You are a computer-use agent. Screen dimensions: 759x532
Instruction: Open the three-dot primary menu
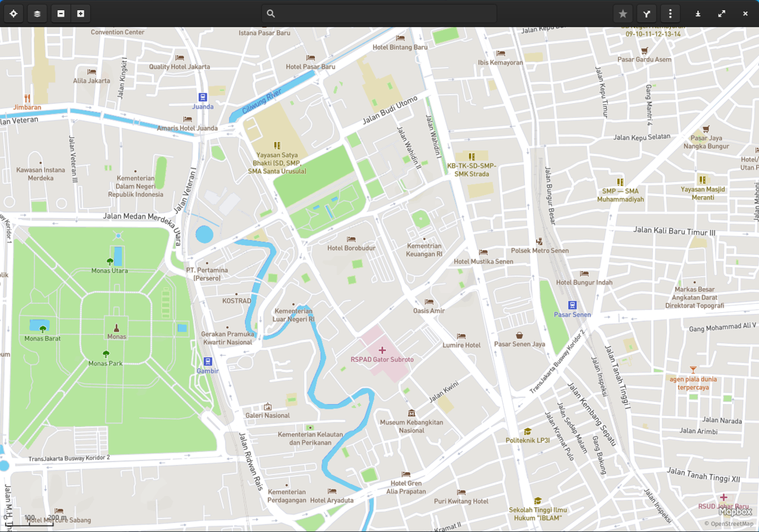[x=670, y=13]
